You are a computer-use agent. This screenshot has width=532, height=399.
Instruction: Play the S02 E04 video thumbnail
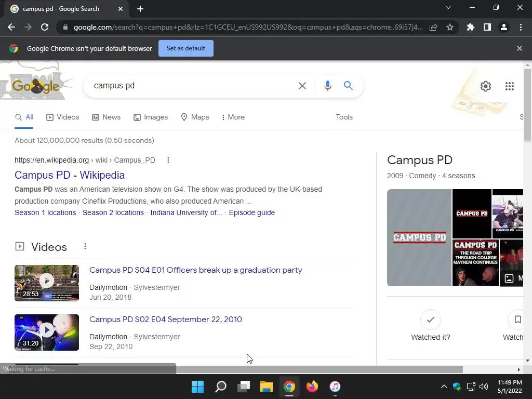pyautogui.click(x=47, y=332)
